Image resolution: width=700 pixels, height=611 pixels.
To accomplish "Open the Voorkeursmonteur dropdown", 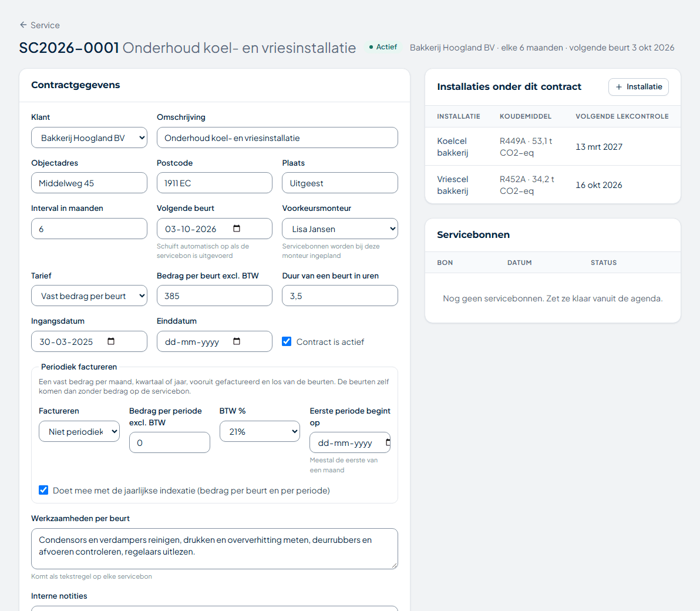I will [x=340, y=229].
